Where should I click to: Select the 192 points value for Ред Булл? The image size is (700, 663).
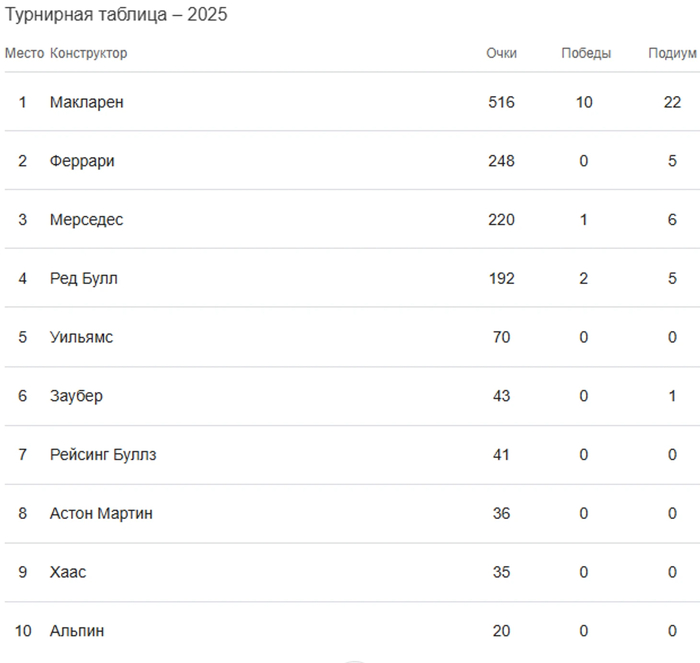click(501, 278)
